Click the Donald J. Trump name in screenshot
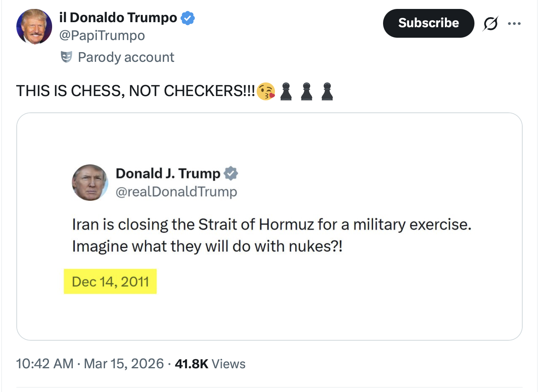 coord(168,173)
